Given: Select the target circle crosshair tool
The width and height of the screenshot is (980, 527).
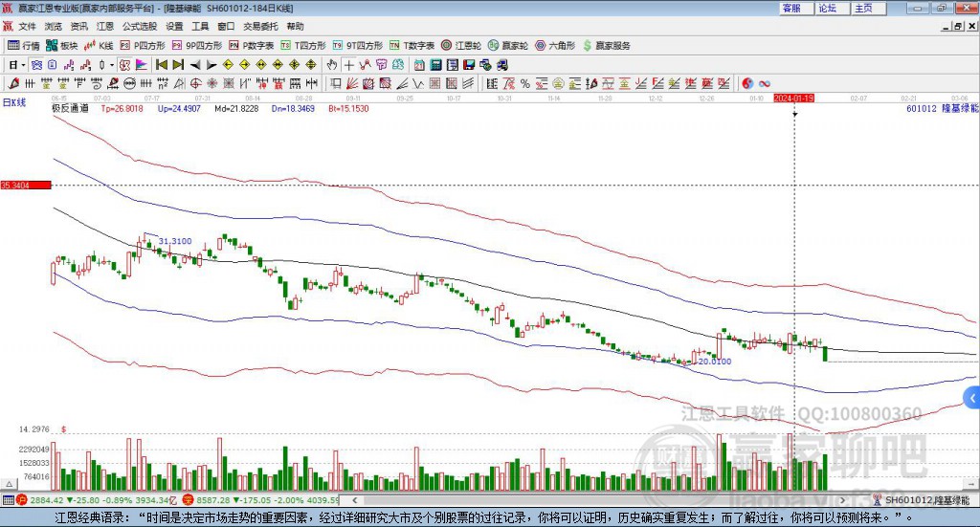Looking at the screenshot, I should coord(195,83).
